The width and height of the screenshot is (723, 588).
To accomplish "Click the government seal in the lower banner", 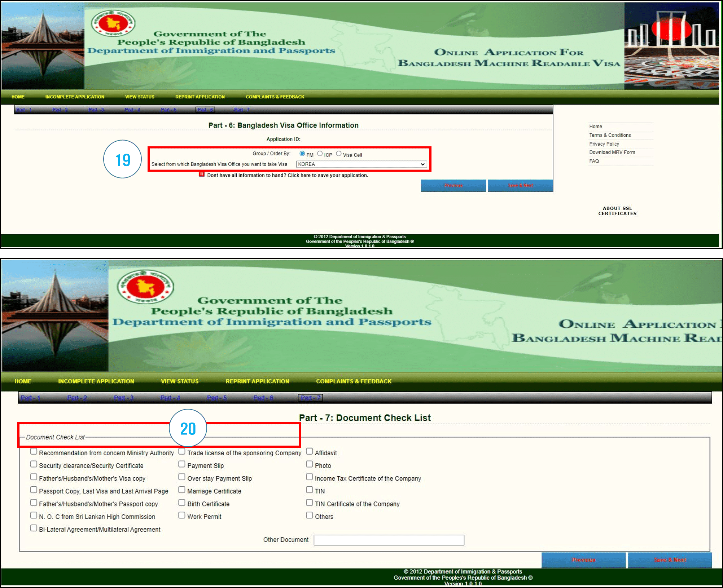I will click(145, 287).
